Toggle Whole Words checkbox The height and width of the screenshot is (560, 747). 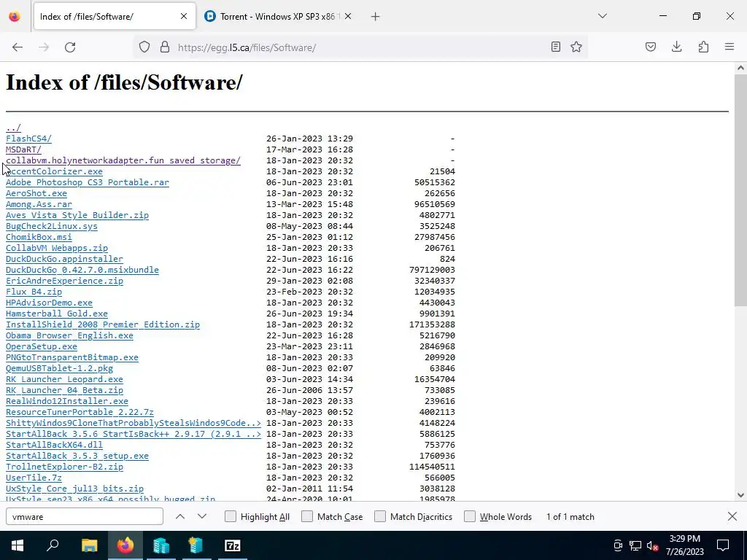(x=470, y=517)
